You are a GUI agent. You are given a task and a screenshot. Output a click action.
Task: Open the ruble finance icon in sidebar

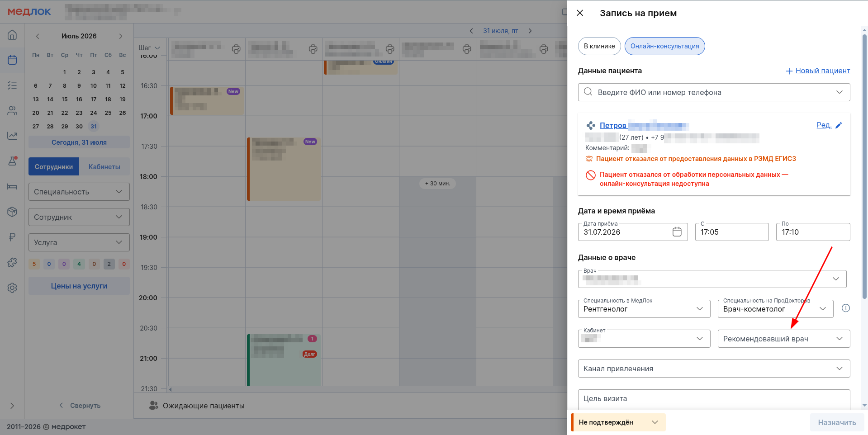click(x=12, y=237)
